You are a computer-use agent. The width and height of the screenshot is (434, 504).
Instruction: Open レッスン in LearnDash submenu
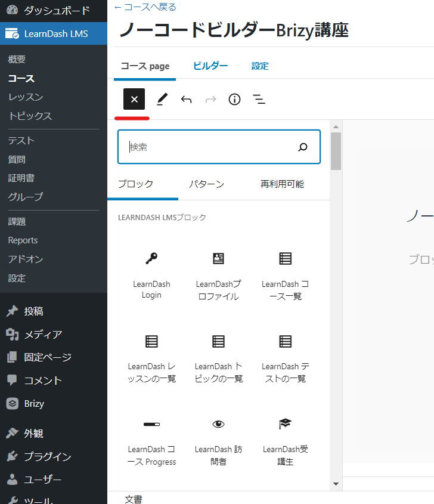26,97
